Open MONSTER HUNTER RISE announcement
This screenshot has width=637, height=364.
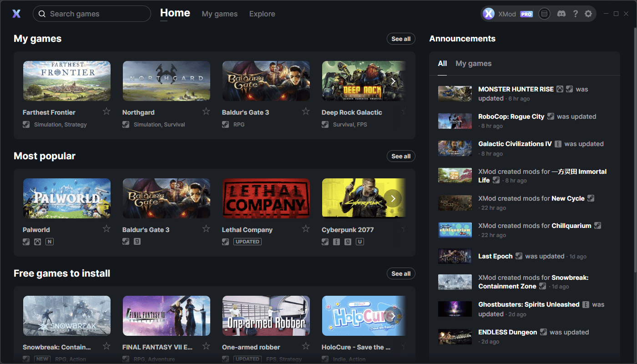pyautogui.click(x=524, y=94)
